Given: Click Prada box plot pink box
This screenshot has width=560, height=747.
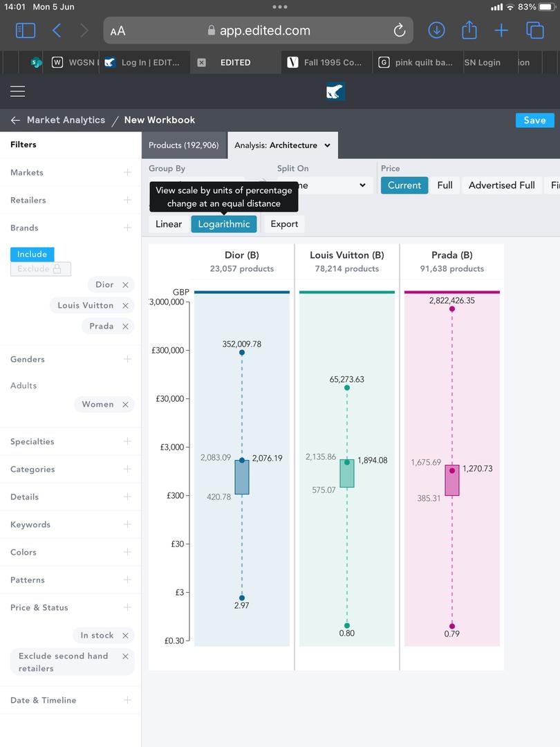Looking at the screenshot, I should (452, 480).
